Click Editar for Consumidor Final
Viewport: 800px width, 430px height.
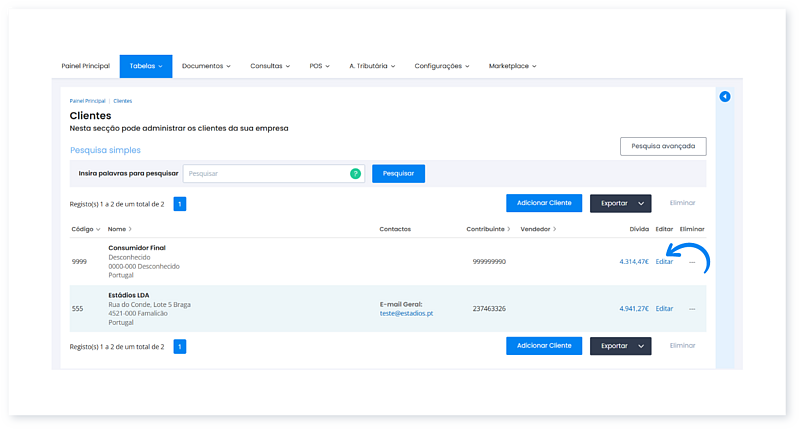[x=664, y=262]
